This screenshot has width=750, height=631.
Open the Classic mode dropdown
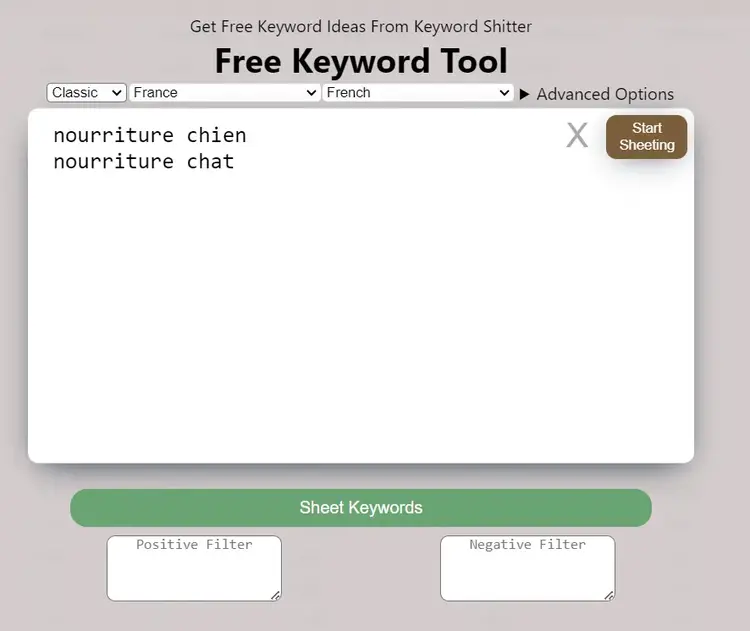[87, 92]
